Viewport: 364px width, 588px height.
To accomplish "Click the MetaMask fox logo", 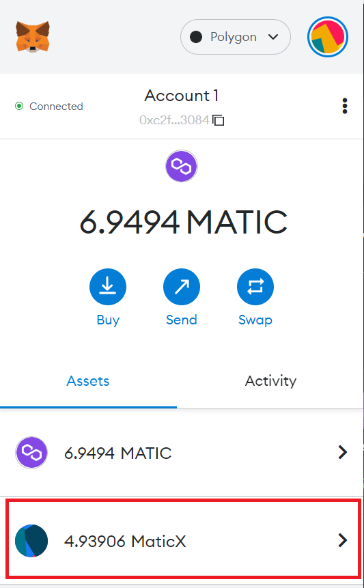I will [x=33, y=37].
